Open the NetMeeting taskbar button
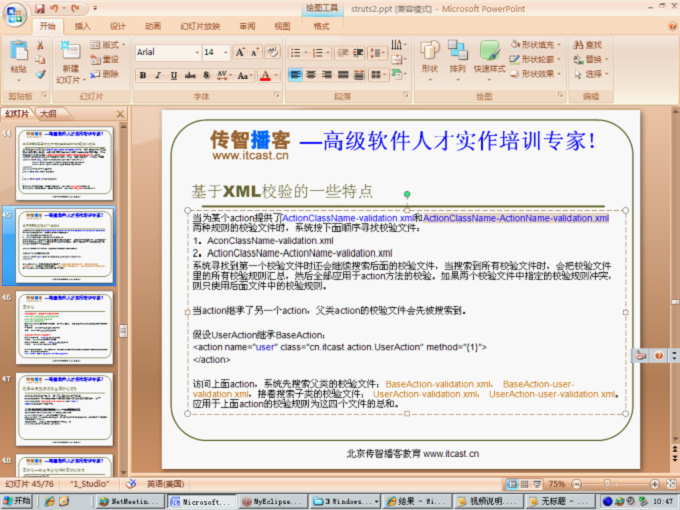Viewport: 680px width, 510px height. (x=130, y=501)
